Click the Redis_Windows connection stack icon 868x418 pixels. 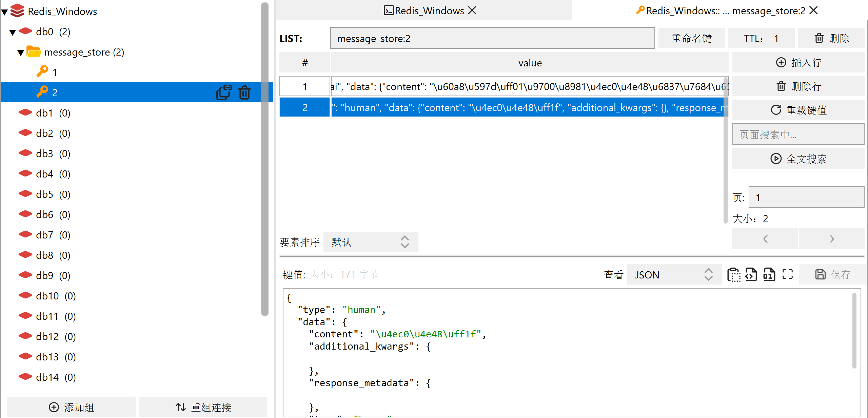17,11
